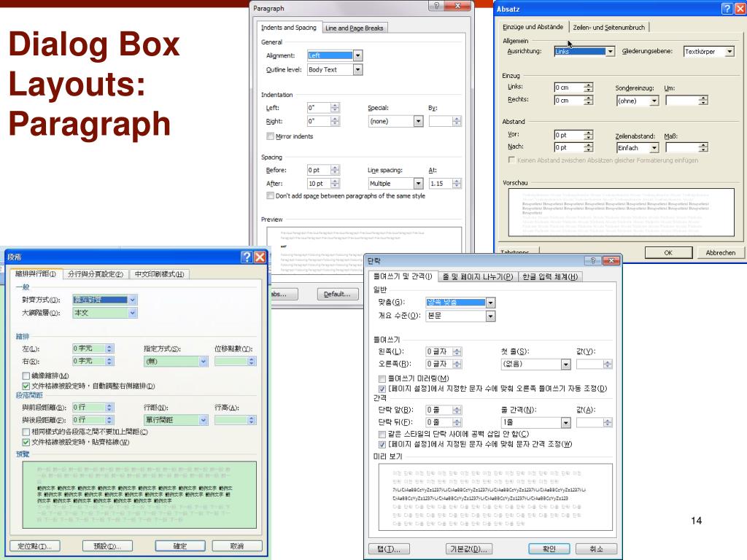Screen dimensions: 747x560
Task: Click the Default... button
Action: 337,294
